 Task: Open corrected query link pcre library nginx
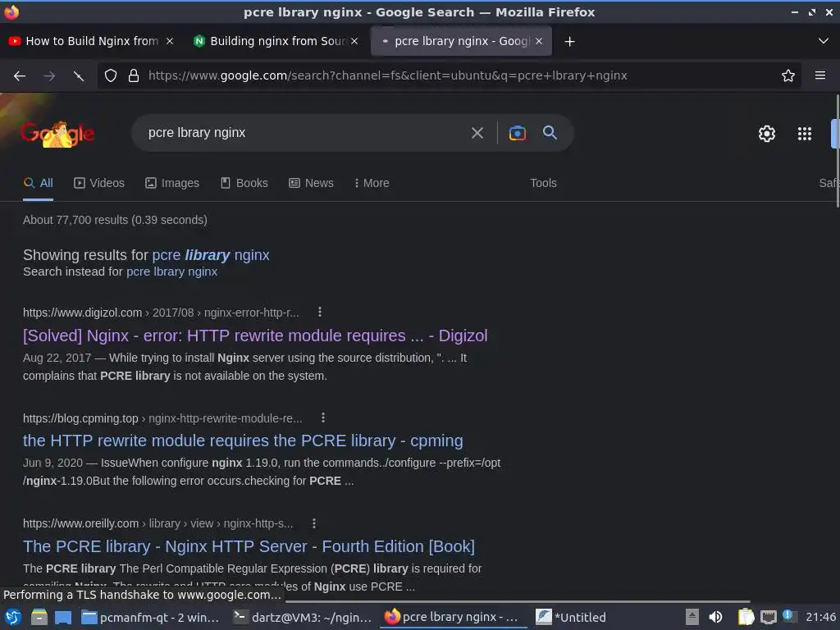tap(211, 255)
